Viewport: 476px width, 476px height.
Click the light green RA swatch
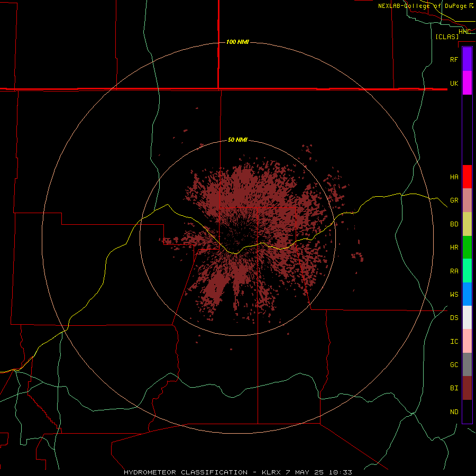[x=467, y=271]
